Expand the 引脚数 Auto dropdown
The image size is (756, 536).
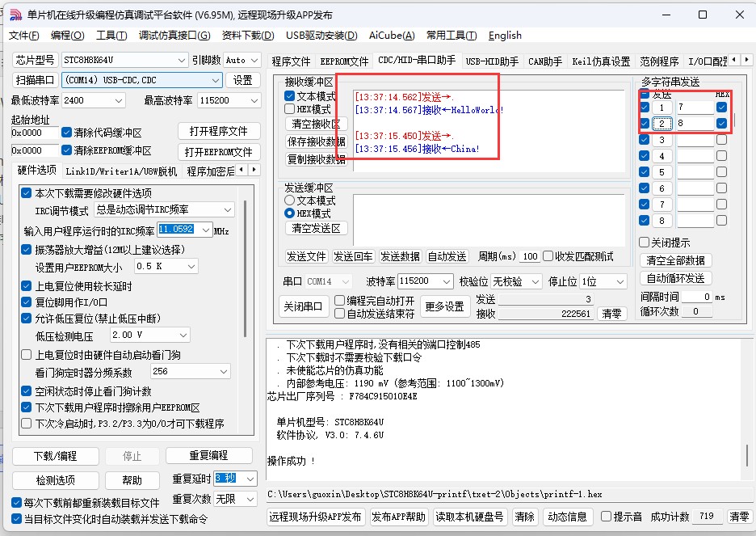click(254, 61)
